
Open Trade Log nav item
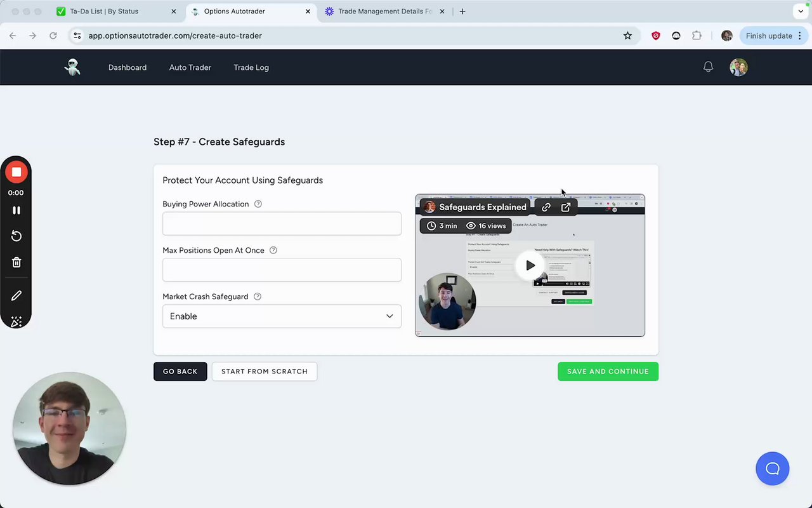251,67
